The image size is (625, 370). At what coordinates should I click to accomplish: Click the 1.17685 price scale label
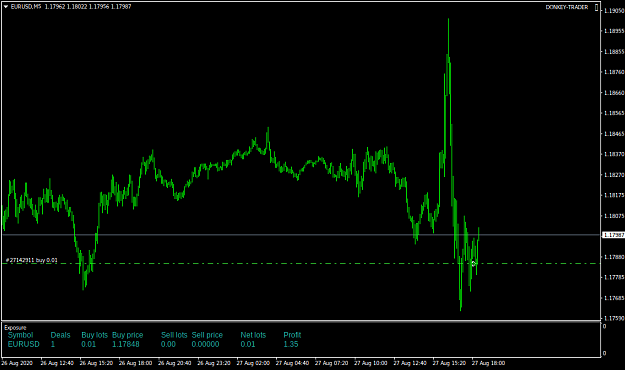coord(614,298)
